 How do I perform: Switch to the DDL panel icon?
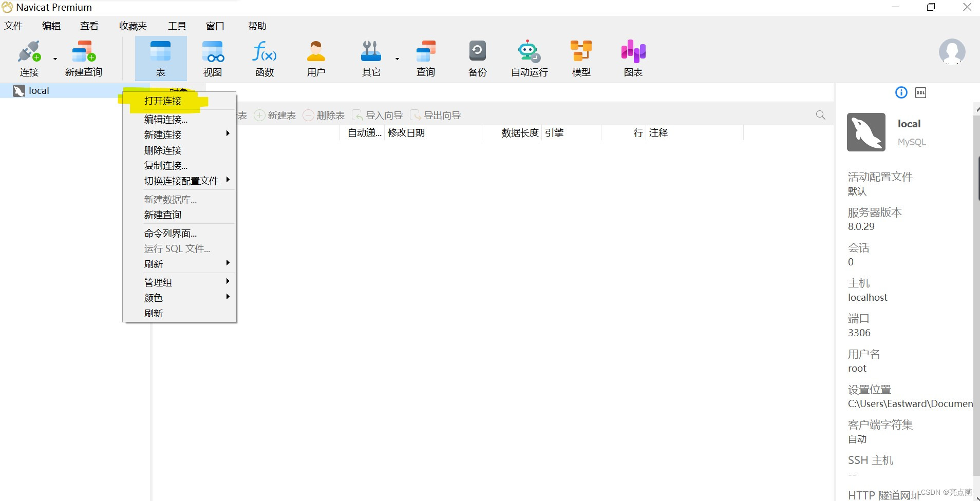(x=920, y=93)
